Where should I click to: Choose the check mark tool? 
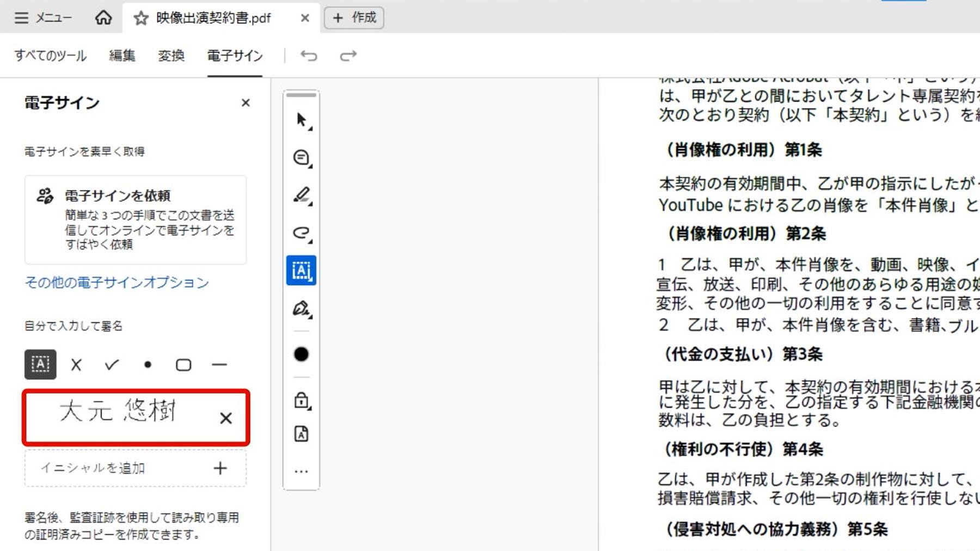tap(112, 365)
